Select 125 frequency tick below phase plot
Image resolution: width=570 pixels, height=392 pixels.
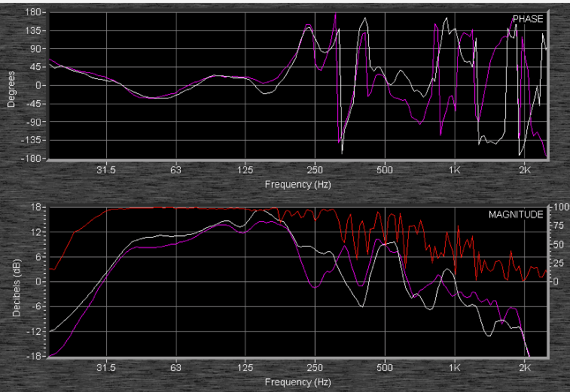[x=245, y=169]
